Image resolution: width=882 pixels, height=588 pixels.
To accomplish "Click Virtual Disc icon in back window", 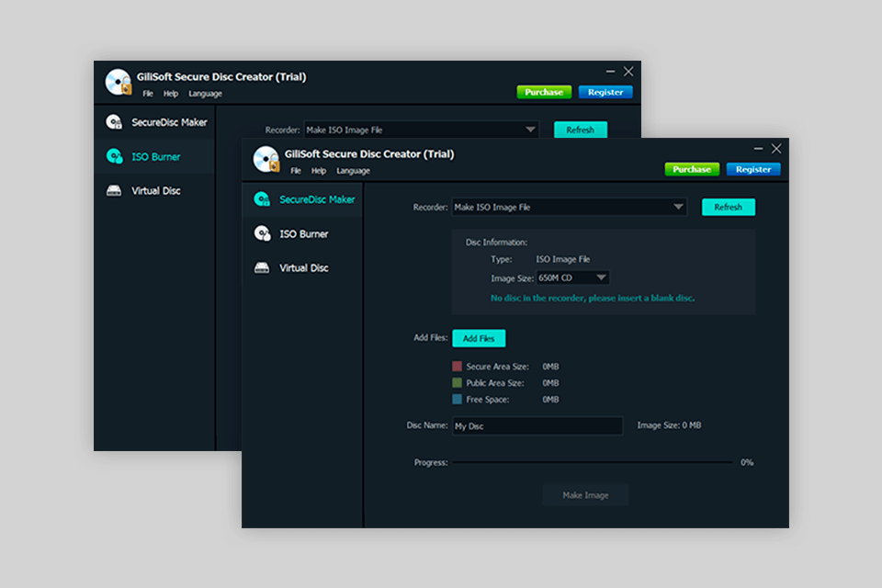I will point(114,191).
